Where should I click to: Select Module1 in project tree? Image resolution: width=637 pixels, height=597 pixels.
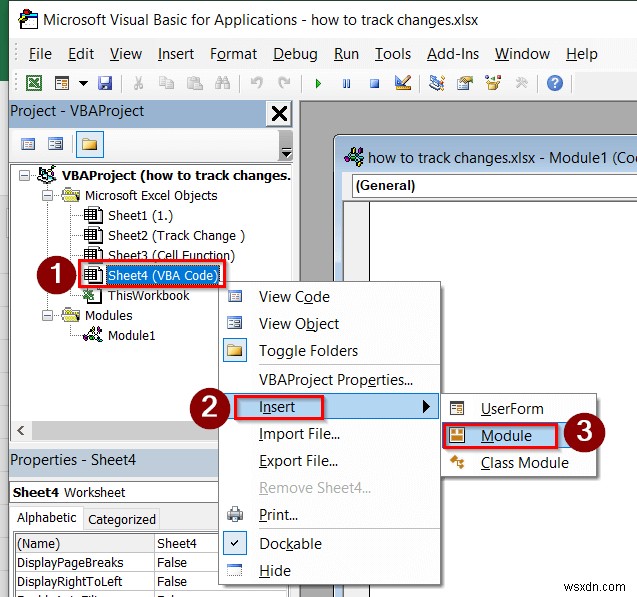[131, 335]
